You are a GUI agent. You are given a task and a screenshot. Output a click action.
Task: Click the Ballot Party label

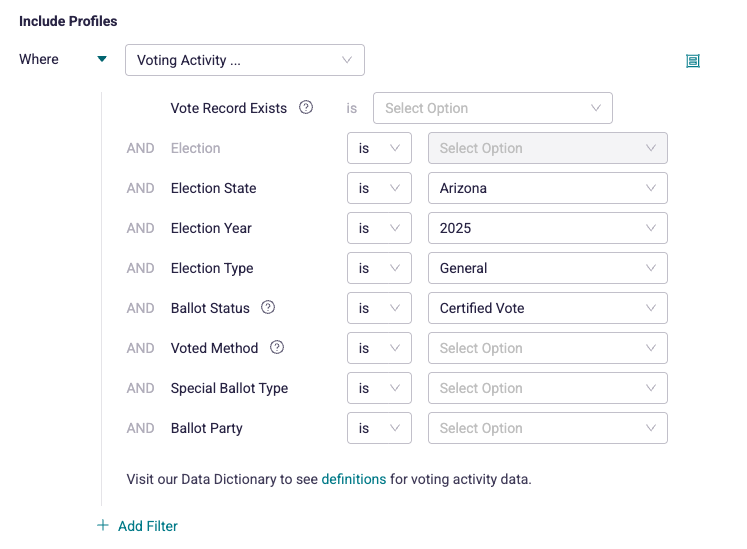tap(207, 428)
